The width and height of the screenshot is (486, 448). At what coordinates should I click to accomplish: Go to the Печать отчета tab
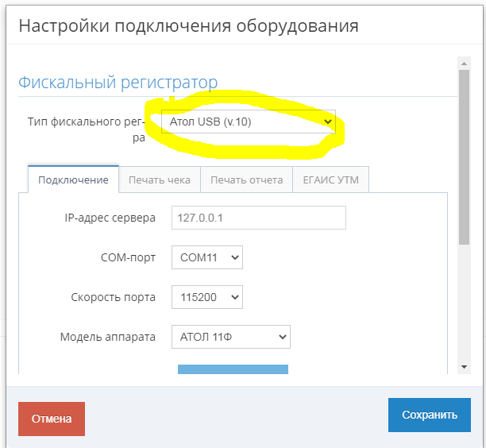pos(247,180)
